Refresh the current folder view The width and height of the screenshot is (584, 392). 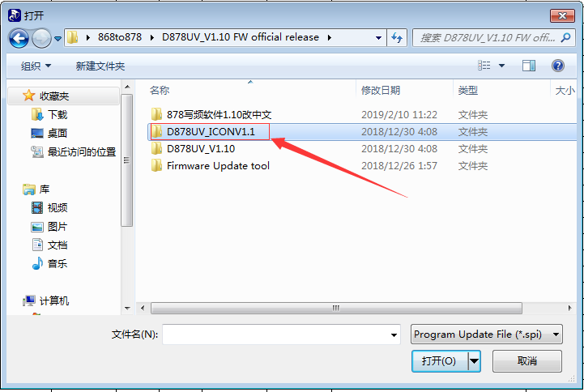click(x=397, y=37)
